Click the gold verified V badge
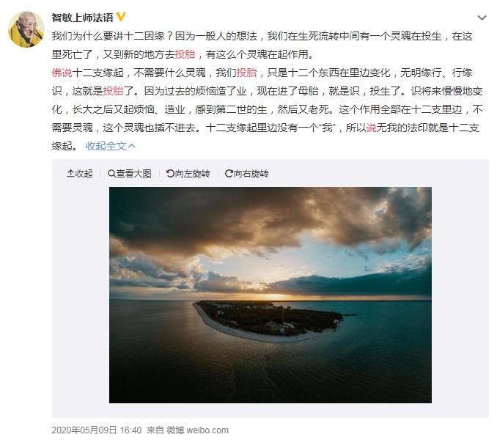The height and width of the screenshot is (448, 497). coord(121,17)
